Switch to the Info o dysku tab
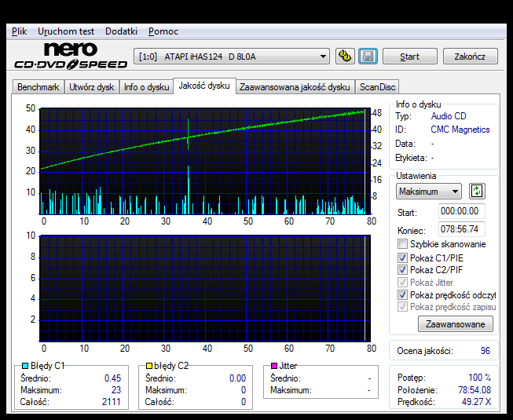This screenshot has height=420, width=513. (146, 87)
